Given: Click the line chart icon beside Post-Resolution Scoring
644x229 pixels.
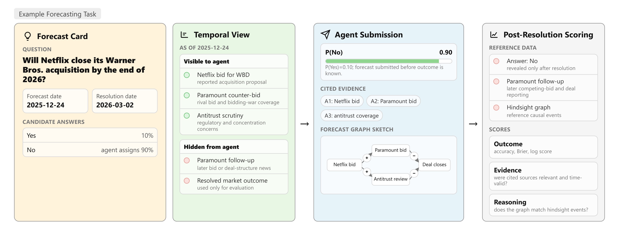Looking at the screenshot, I should point(494,35).
